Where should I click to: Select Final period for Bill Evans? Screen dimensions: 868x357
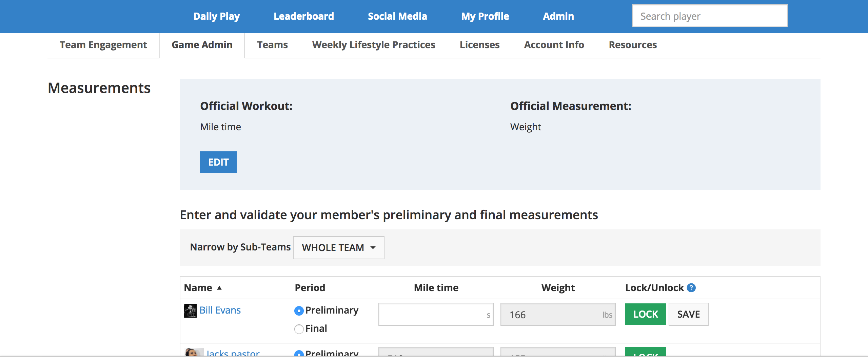tap(299, 329)
